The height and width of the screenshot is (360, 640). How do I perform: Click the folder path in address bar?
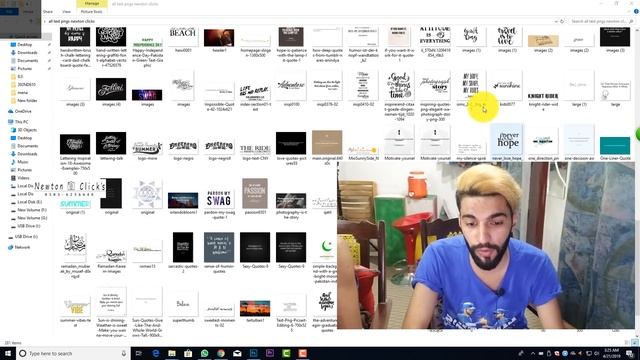(x=72, y=21)
